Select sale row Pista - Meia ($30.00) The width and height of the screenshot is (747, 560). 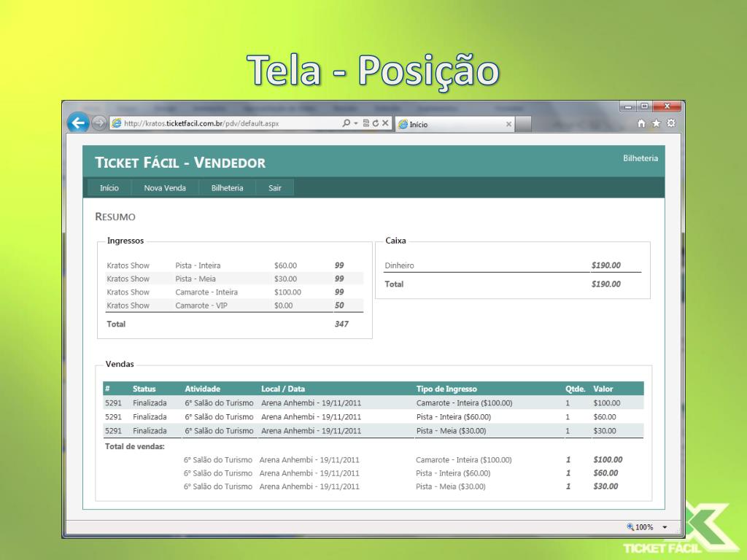(x=373, y=430)
